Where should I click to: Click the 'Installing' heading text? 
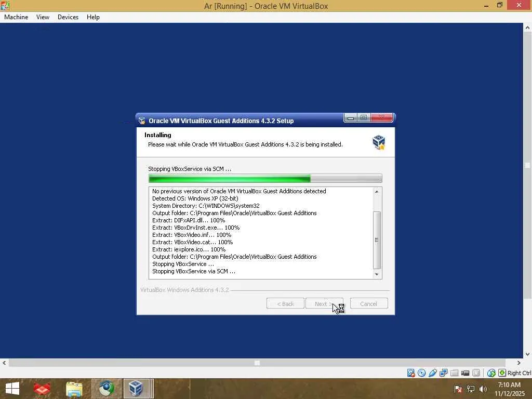point(158,135)
